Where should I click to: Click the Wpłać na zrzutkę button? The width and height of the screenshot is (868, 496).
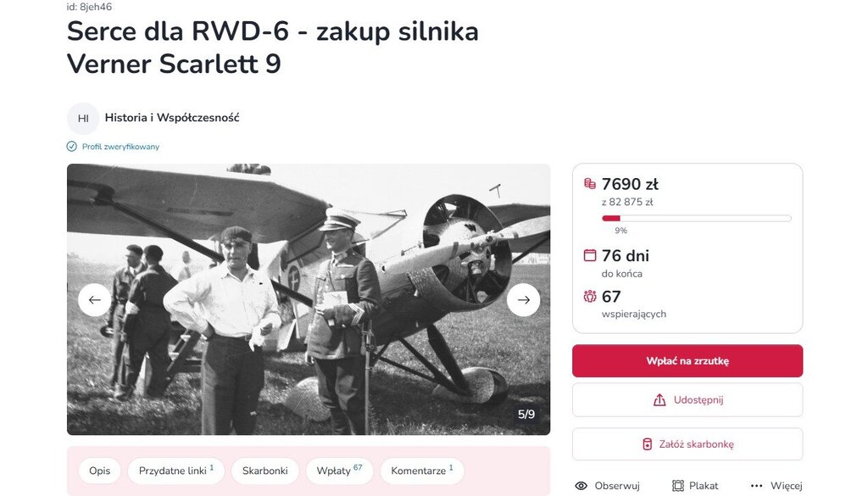click(x=687, y=361)
